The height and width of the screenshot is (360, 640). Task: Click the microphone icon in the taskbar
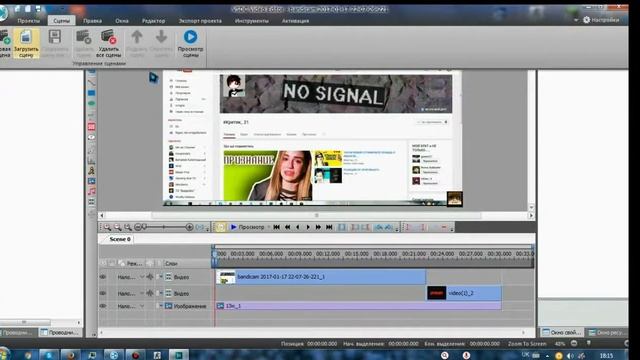click(467, 356)
